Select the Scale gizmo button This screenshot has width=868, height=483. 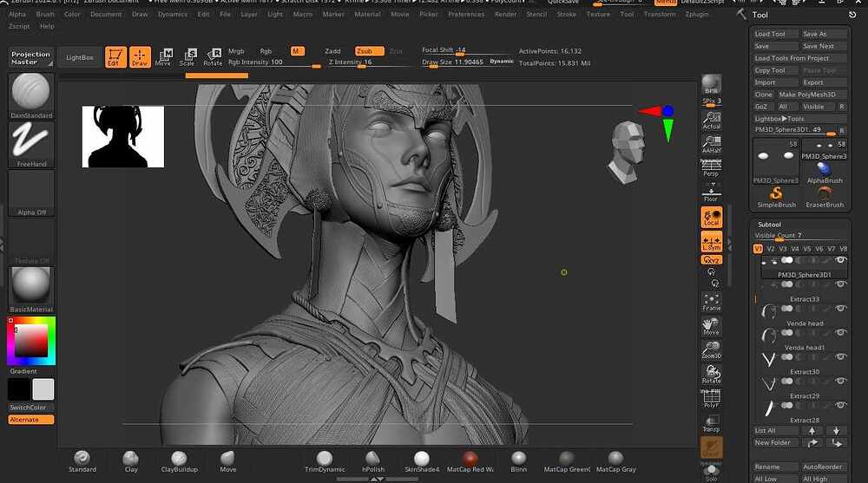click(188, 57)
